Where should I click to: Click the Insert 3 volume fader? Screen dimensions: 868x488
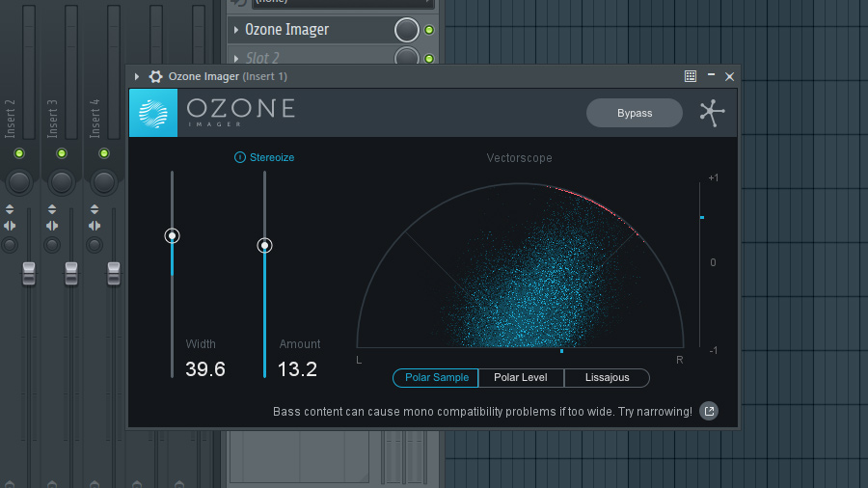71,274
